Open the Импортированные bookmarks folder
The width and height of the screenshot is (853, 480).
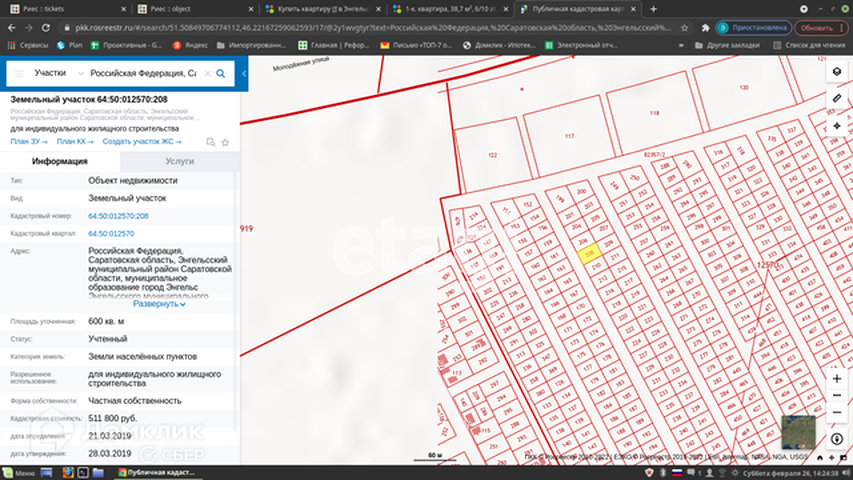tap(251, 45)
